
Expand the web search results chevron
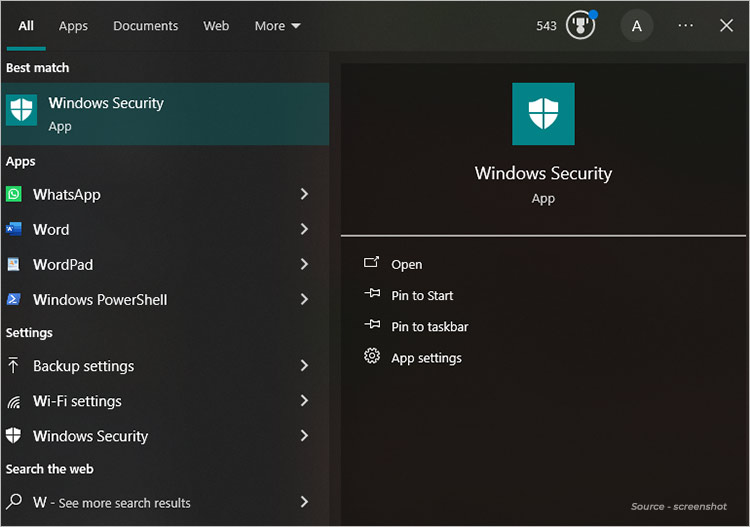pyautogui.click(x=304, y=502)
